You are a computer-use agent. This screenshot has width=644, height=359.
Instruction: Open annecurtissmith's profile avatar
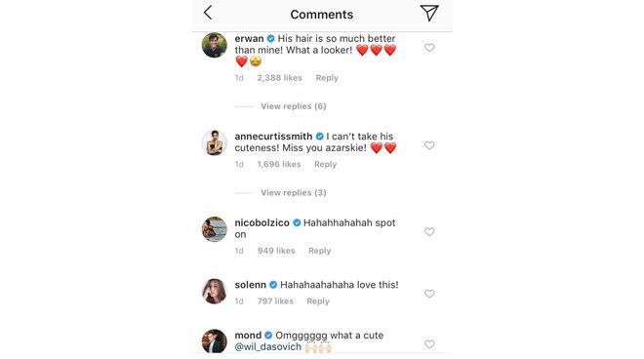[x=214, y=142]
